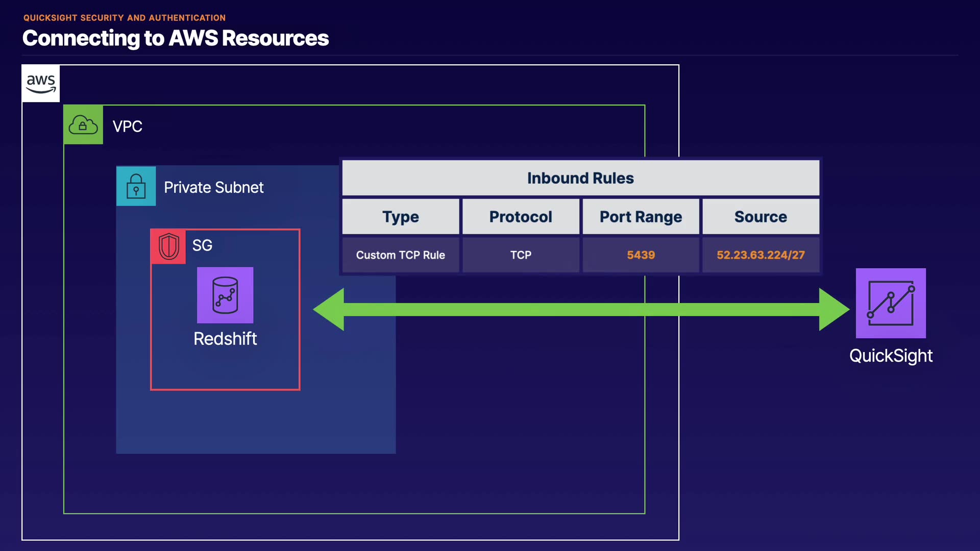Click the Type column header

(x=401, y=217)
